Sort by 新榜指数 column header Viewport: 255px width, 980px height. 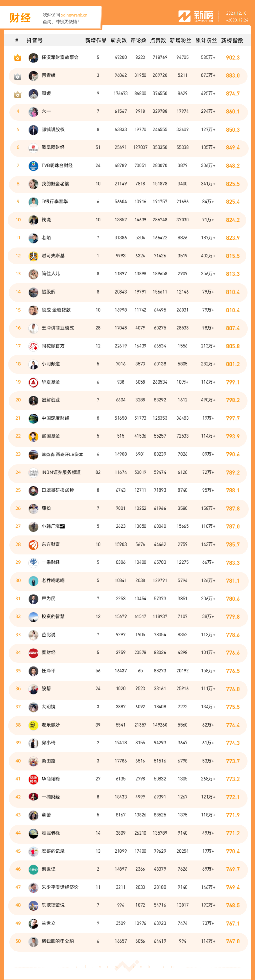click(x=232, y=40)
